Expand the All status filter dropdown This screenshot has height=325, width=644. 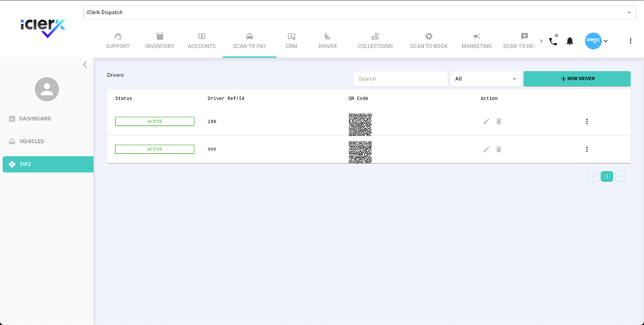point(485,79)
